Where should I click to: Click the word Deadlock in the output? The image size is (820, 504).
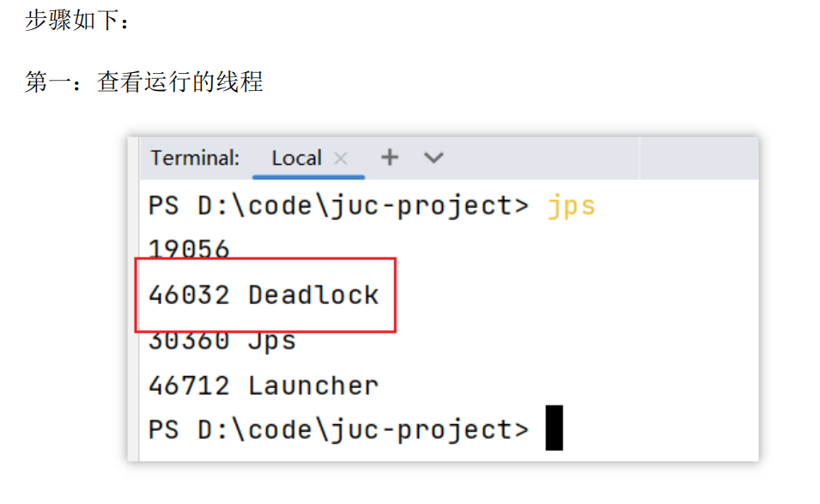[313, 295]
